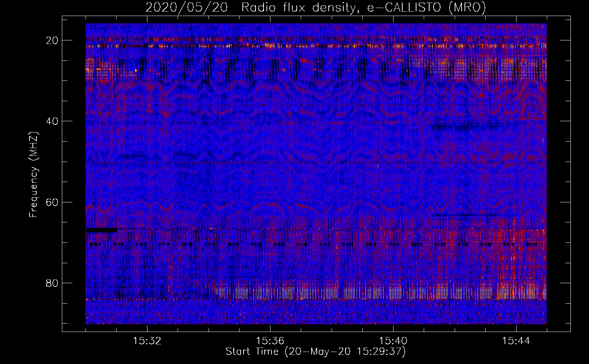The width and height of the screenshot is (589, 364).
Task: Click the 80 MHz frequency tick label
Action: click(x=52, y=283)
